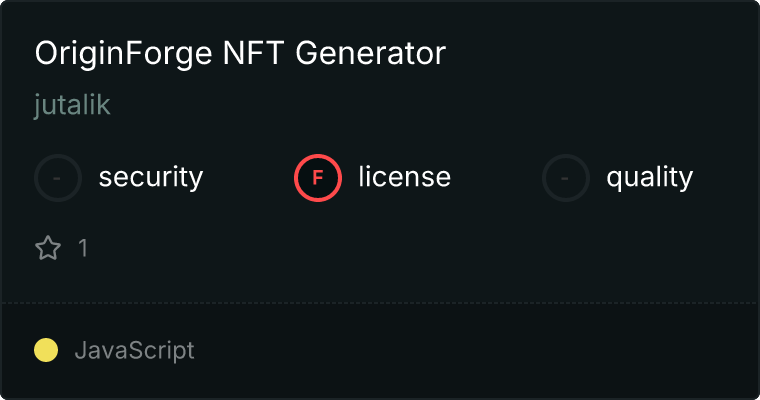The height and width of the screenshot is (400, 760).
Task: Visit author jutalik's profile
Action: [x=71, y=107]
